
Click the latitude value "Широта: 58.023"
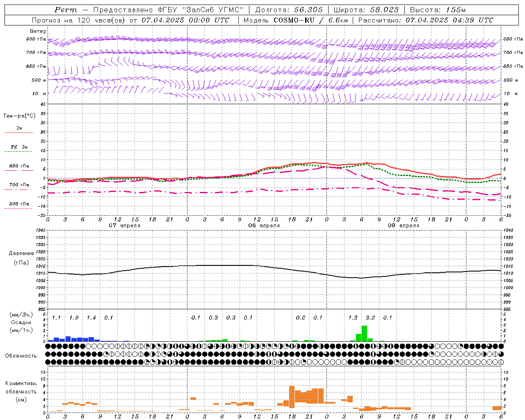tap(366, 10)
